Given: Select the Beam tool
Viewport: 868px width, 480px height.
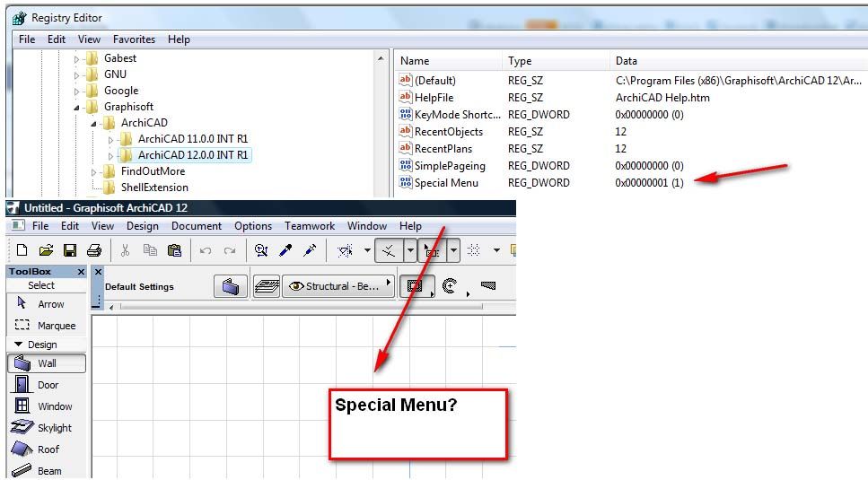Looking at the screenshot, I should click(47, 471).
